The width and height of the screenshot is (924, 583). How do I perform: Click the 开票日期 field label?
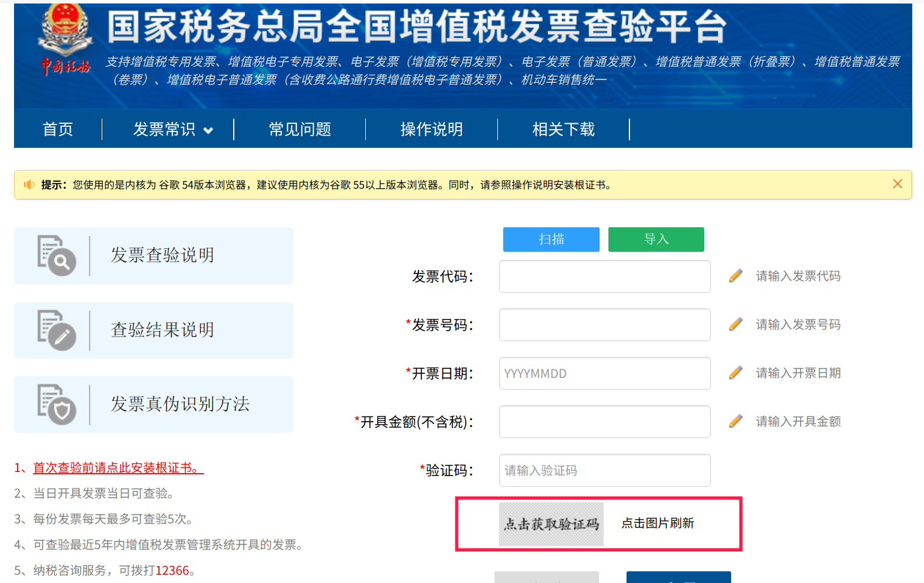point(439,373)
